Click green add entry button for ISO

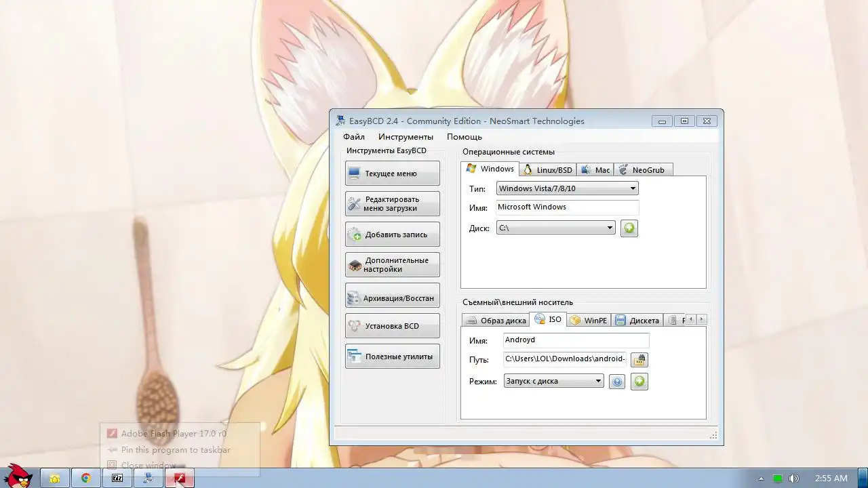[x=639, y=382]
